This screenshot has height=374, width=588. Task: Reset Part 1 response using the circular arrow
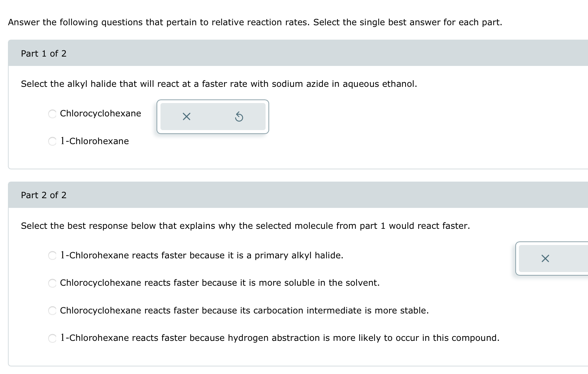click(240, 116)
